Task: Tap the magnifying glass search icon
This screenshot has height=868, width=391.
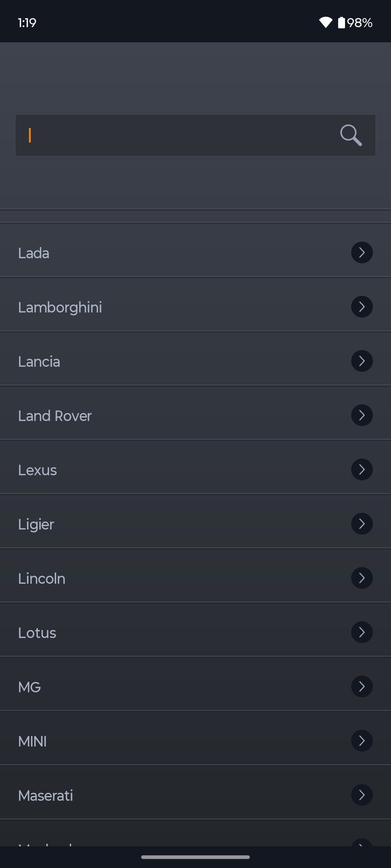Action: (x=351, y=135)
